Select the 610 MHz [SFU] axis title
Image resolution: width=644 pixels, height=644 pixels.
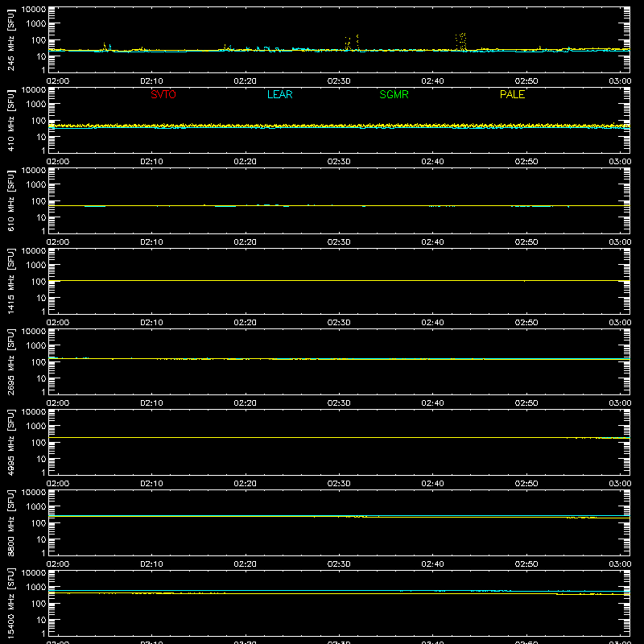pos(11,200)
